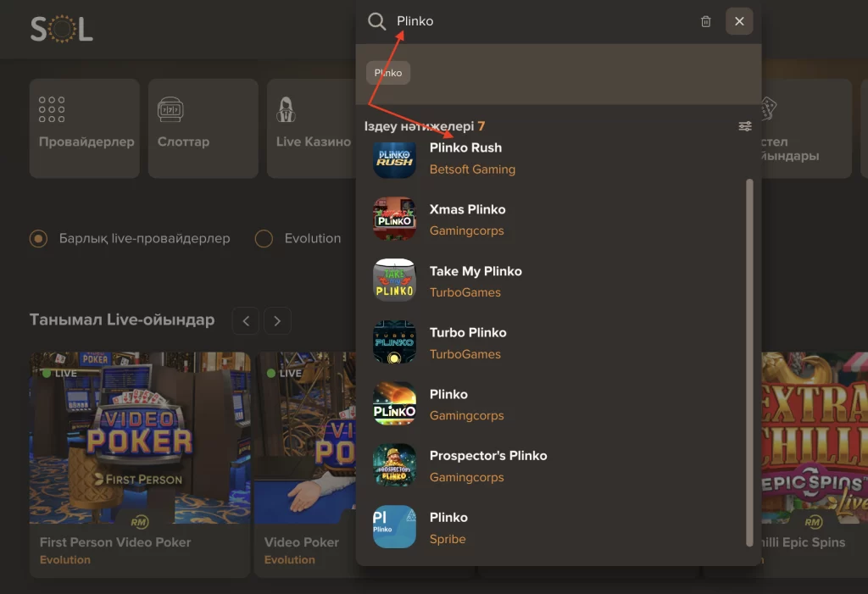
Task: Show previous popular live games
Action: tap(246, 321)
